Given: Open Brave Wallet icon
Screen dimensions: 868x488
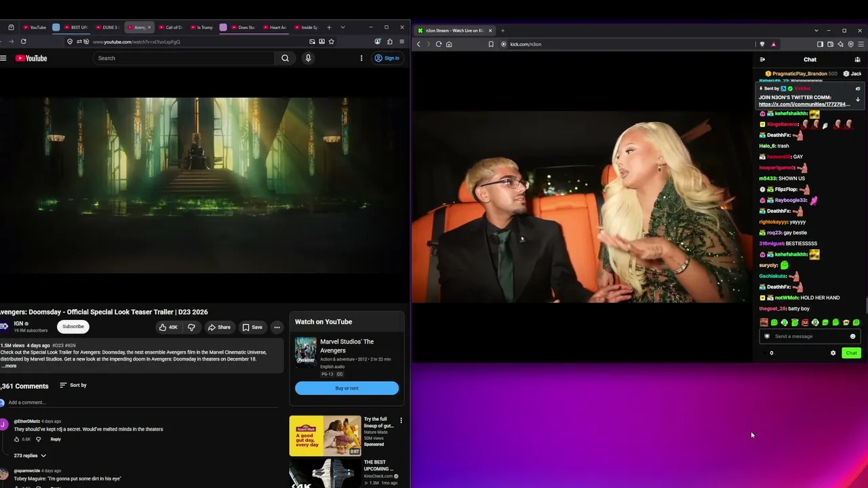Looking at the screenshot, I should (x=830, y=44).
